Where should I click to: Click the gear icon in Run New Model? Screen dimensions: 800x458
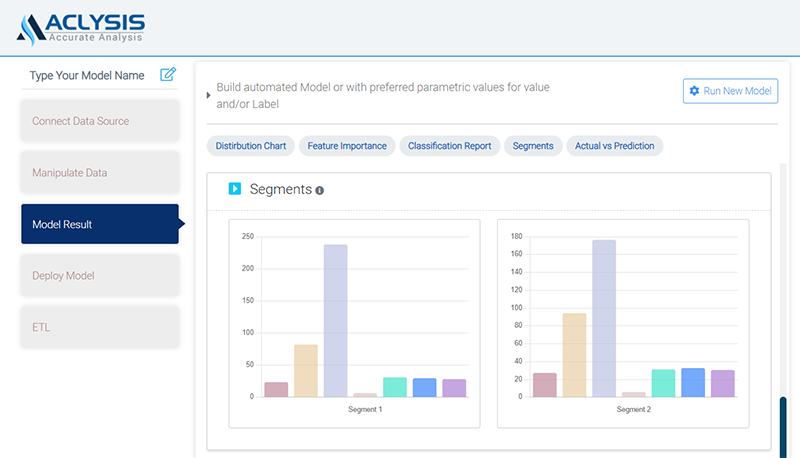(694, 91)
